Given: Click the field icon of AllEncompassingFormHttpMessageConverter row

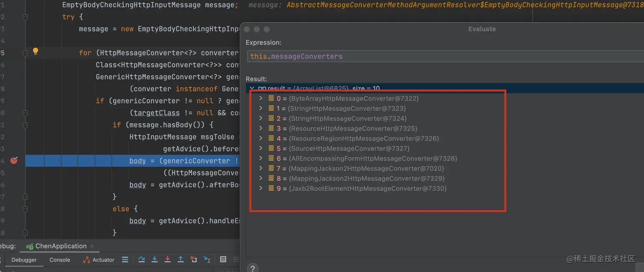Looking at the screenshot, I should click(x=271, y=158).
